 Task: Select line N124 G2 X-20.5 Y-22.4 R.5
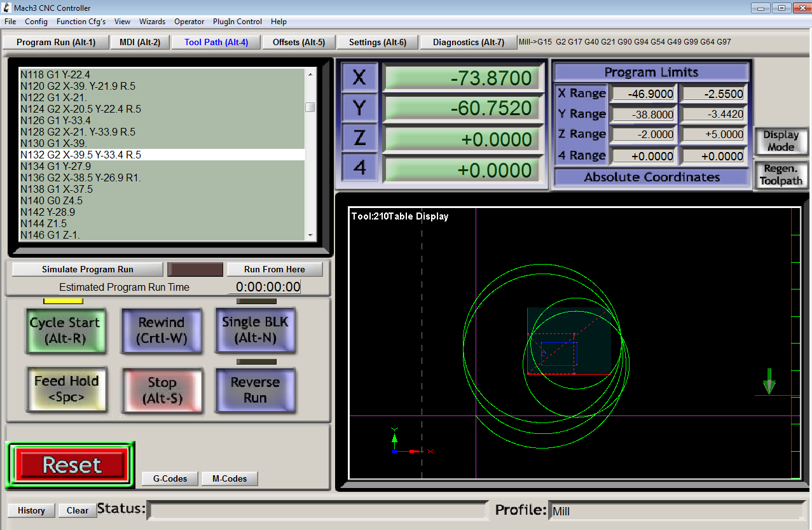(162, 109)
